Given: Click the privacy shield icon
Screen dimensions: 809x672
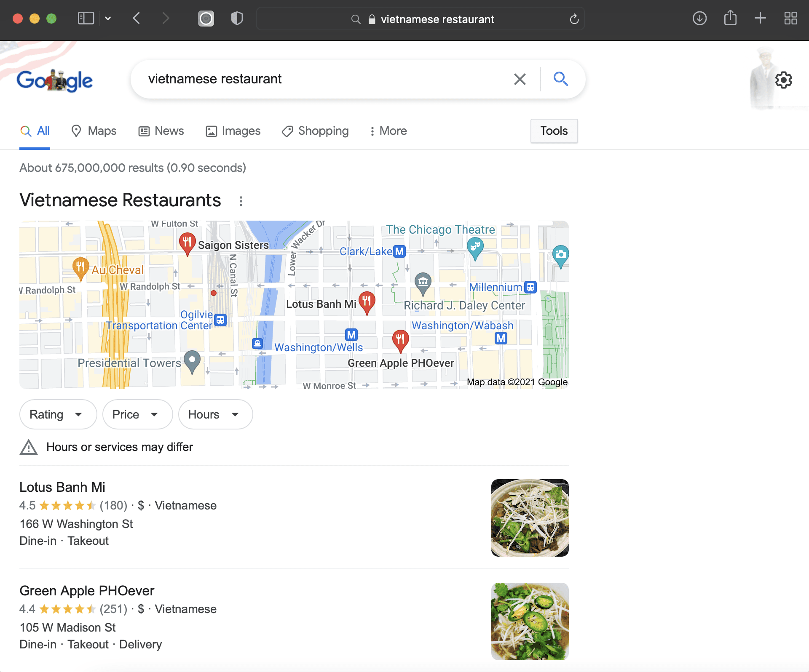Looking at the screenshot, I should point(237,19).
